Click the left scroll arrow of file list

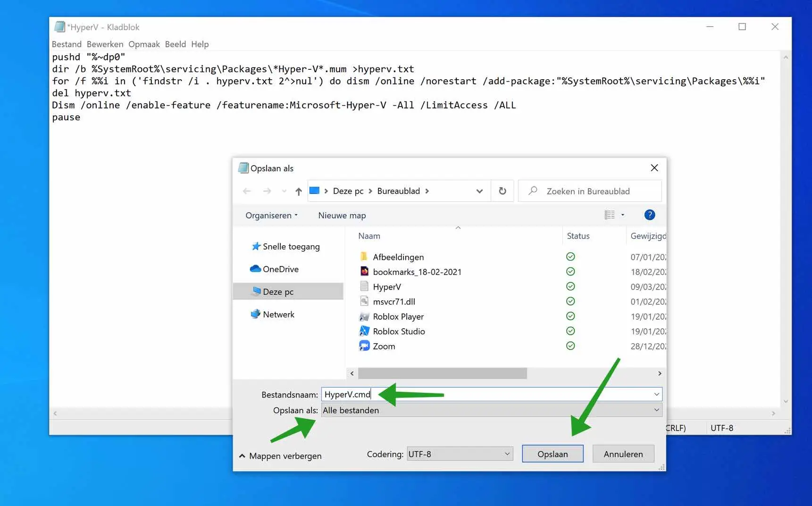point(352,373)
